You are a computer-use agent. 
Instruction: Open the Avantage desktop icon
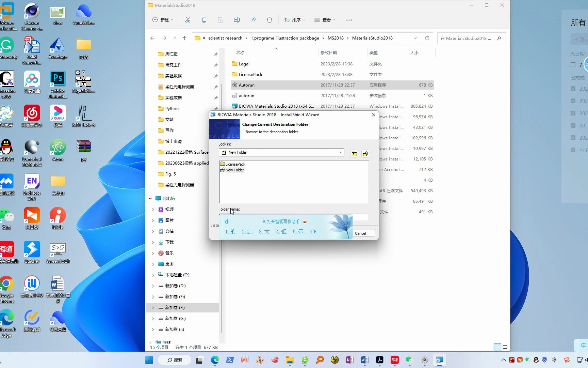click(x=58, y=48)
